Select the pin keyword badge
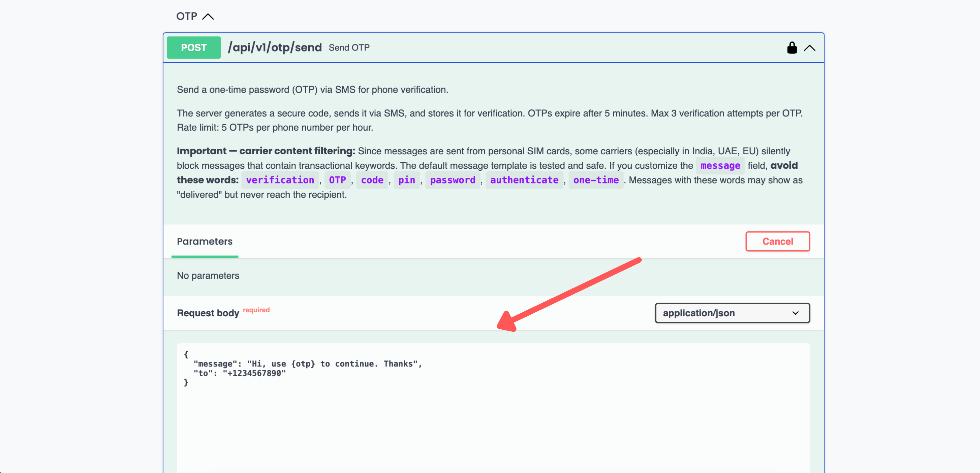Image resolution: width=980 pixels, height=473 pixels. pyautogui.click(x=407, y=180)
